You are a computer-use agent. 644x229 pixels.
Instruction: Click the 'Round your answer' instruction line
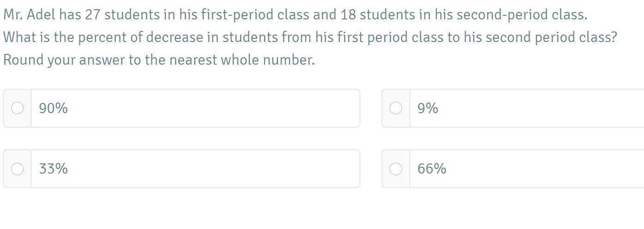159,60
